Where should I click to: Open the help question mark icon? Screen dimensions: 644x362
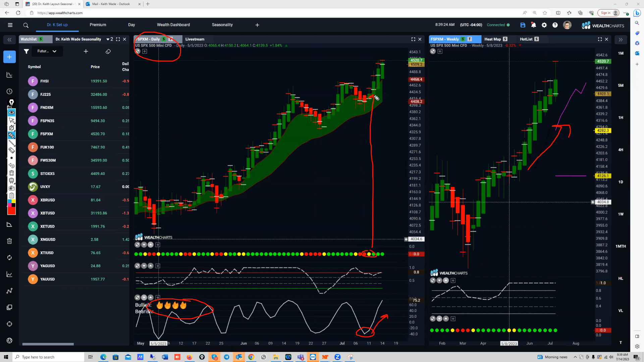click(555, 25)
